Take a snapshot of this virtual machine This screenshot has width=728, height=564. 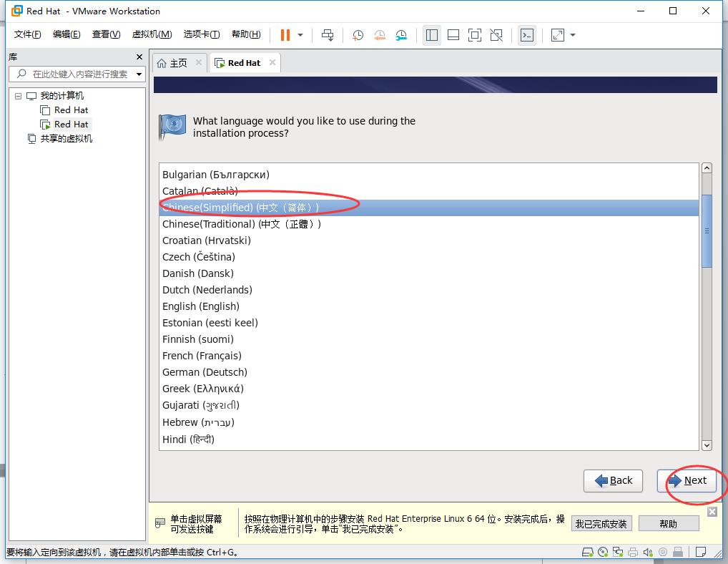tap(358, 35)
